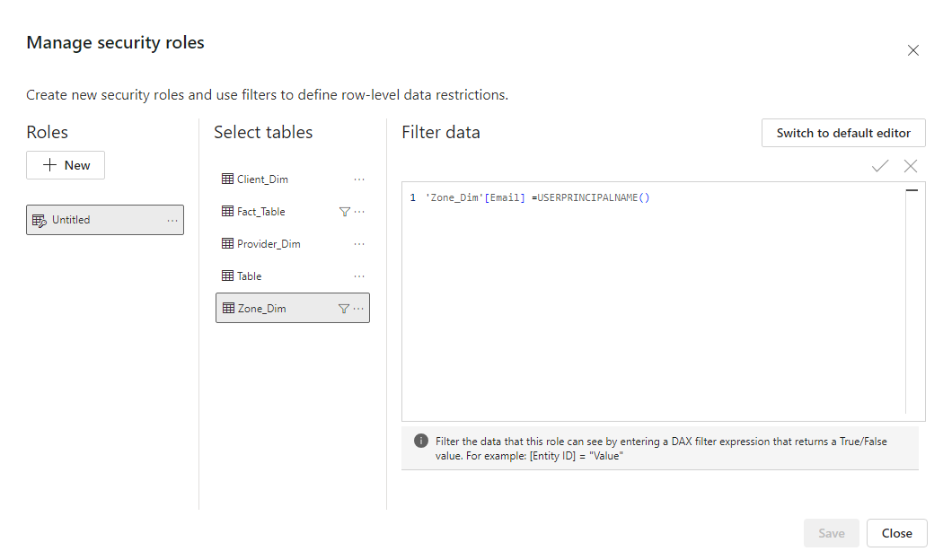Discard DAX expression changes with X icon

click(x=911, y=166)
